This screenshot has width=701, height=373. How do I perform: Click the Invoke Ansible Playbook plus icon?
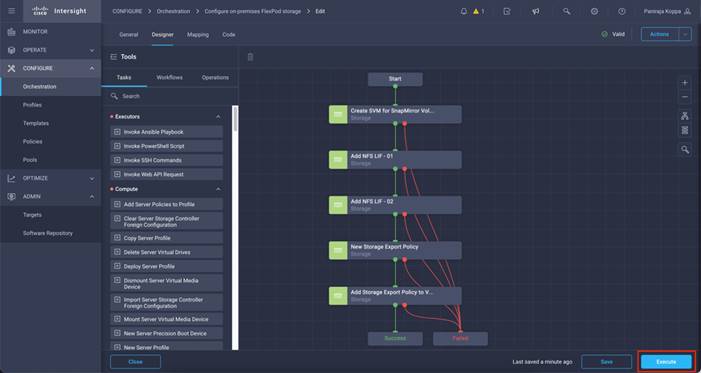click(x=118, y=132)
